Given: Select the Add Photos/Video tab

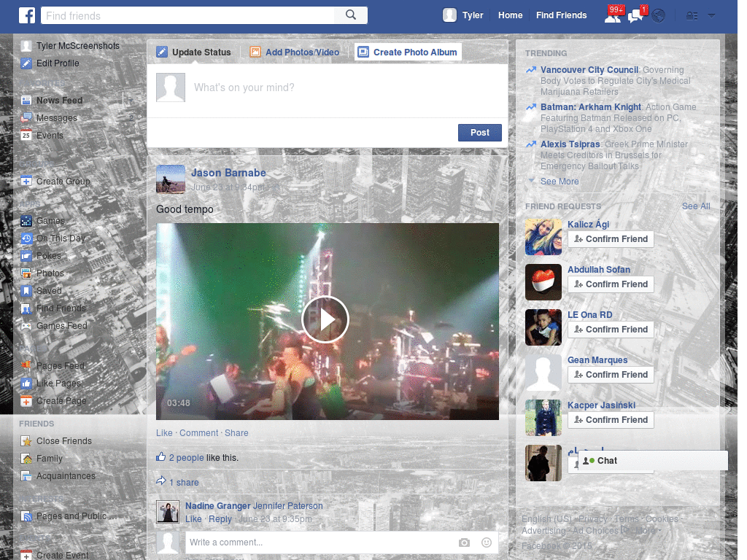Looking at the screenshot, I should [x=295, y=52].
